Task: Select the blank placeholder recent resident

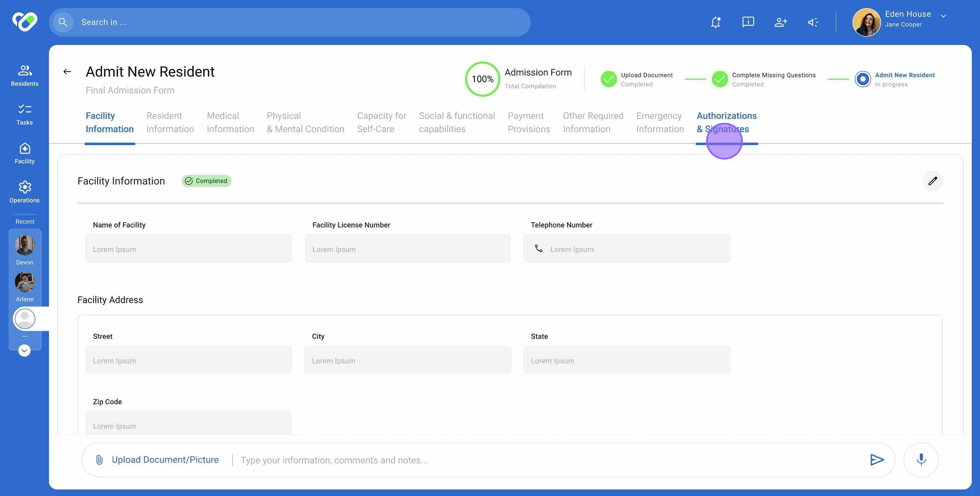Action: tap(25, 319)
